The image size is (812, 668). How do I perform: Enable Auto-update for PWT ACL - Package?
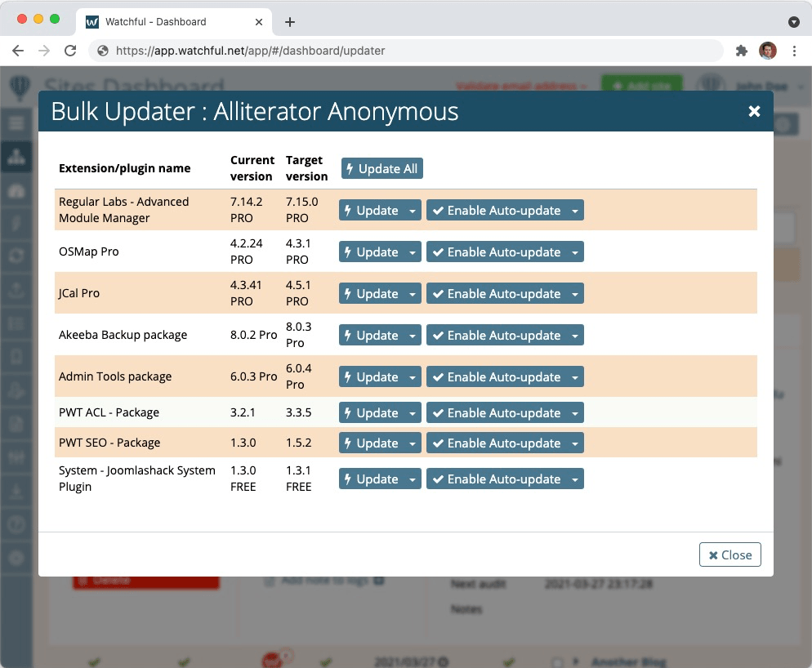tap(497, 412)
